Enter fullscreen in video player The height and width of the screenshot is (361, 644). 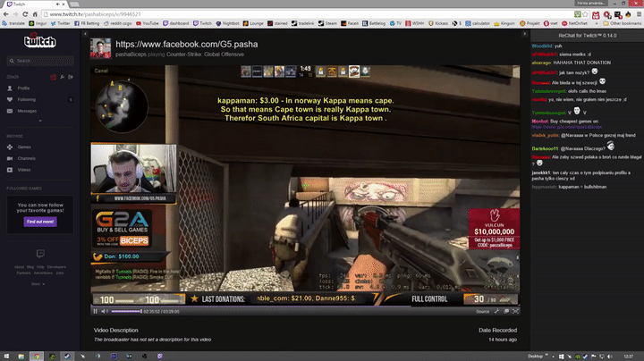[x=515, y=311]
